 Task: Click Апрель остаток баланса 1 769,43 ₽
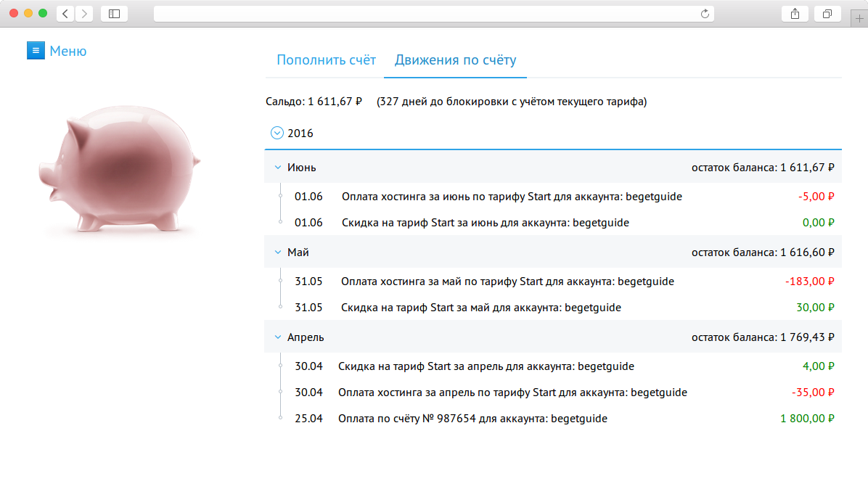coord(763,337)
